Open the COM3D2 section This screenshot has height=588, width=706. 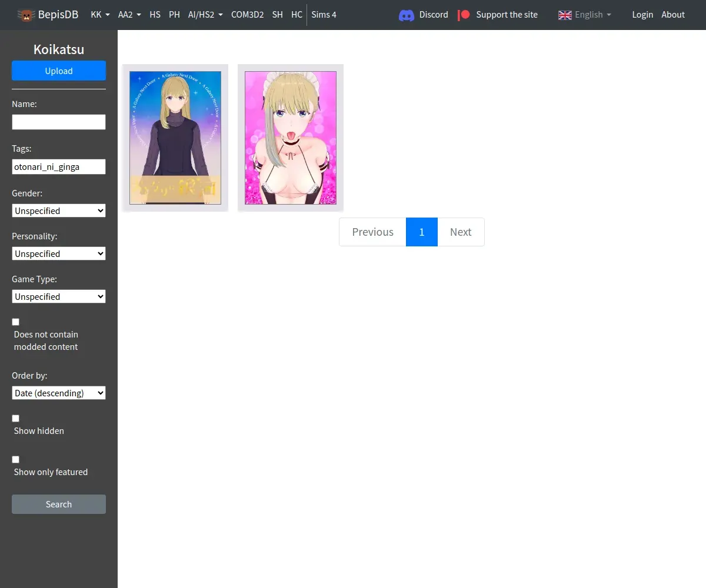[247, 15]
